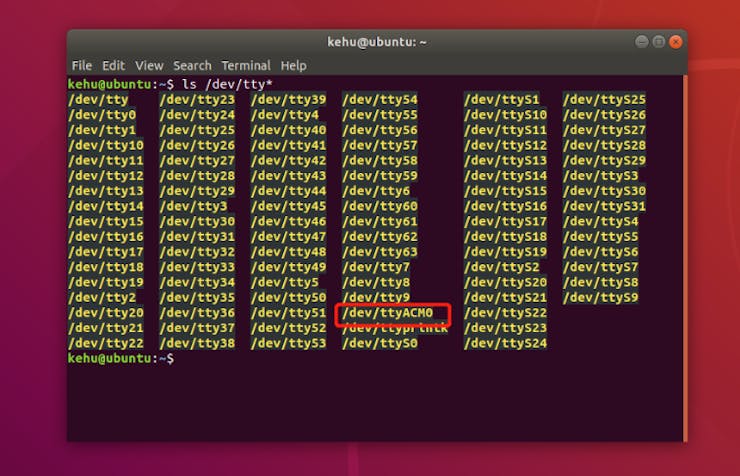740x476 pixels.
Task: Click the highlighted /dev/ttyACM0 entry
Action: tap(387, 313)
